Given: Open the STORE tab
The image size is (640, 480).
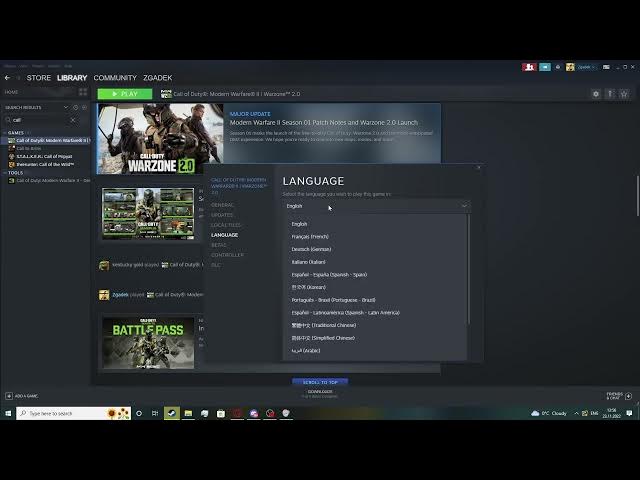Looking at the screenshot, I should coord(39,78).
